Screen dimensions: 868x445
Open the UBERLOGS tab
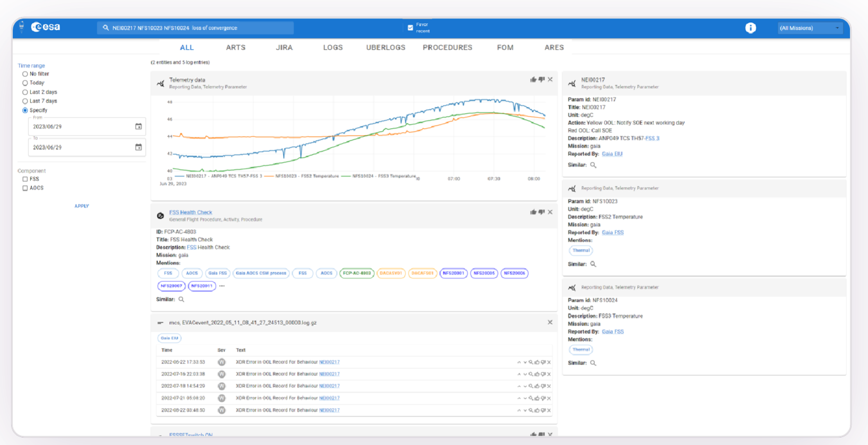pos(386,47)
